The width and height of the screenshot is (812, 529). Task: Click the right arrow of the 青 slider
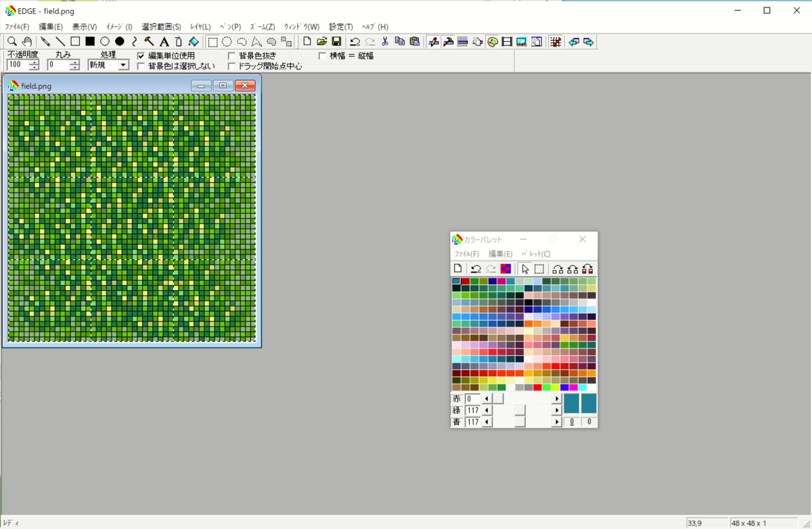coord(557,421)
